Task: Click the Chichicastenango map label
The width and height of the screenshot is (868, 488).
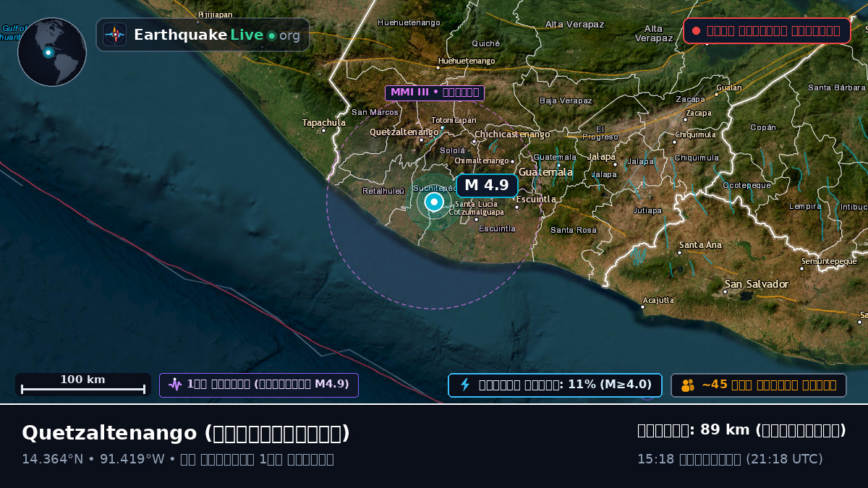Action: pyautogui.click(x=512, y=134)
